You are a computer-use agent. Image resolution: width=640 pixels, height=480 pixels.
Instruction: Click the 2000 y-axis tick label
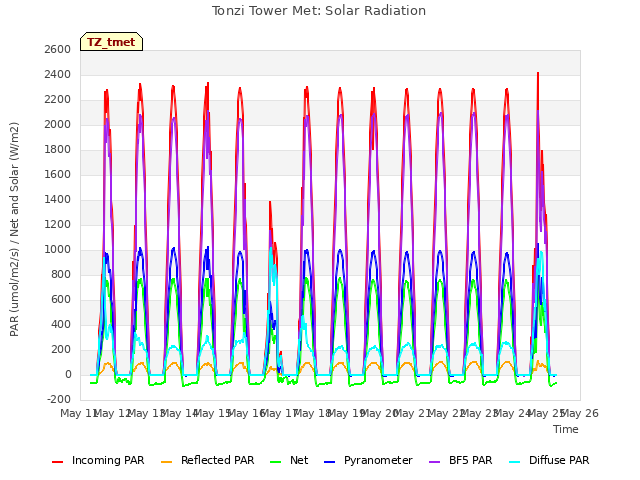tap(58, 124)
